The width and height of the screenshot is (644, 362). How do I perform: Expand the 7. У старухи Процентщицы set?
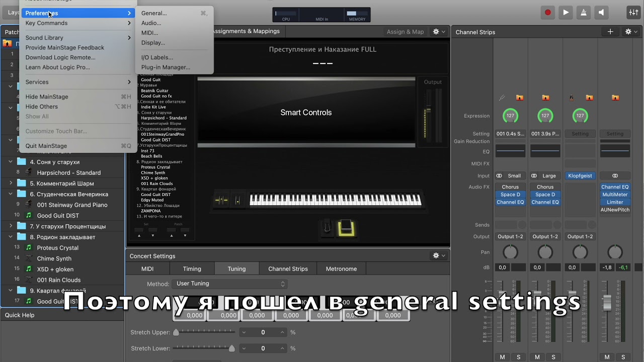pyautogui.click(x=10, y=226)
